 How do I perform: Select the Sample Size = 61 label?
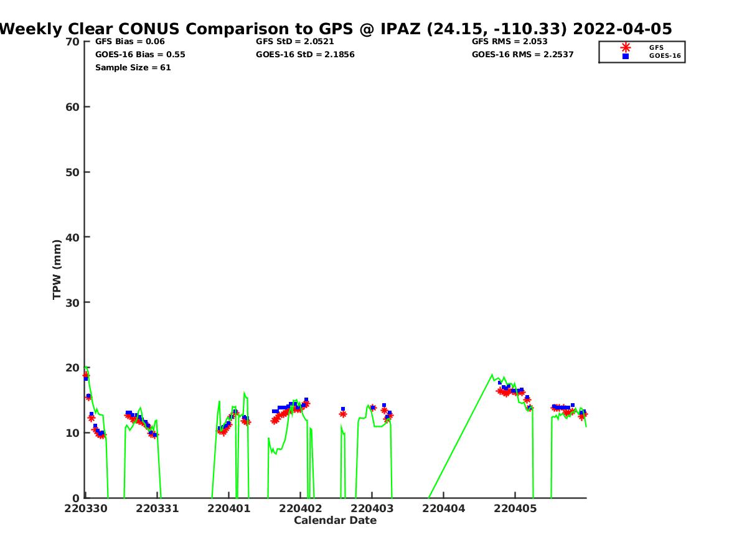(133, 68)
